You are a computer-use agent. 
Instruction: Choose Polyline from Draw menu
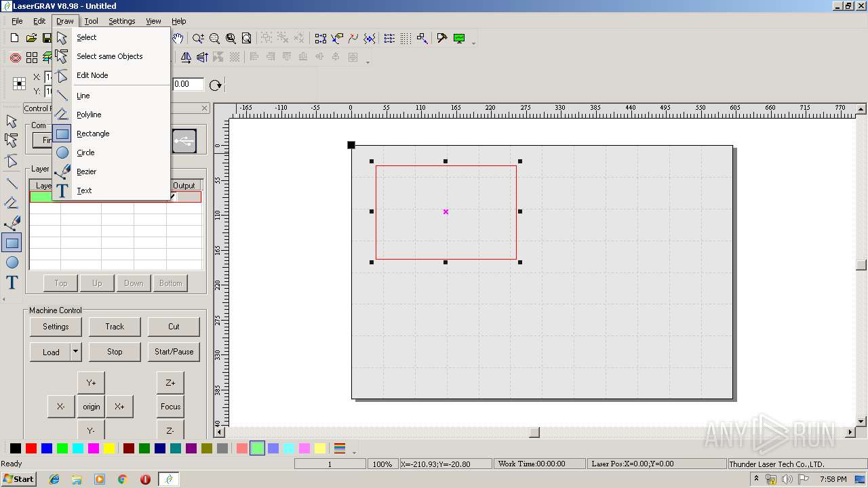pos(111,115)
